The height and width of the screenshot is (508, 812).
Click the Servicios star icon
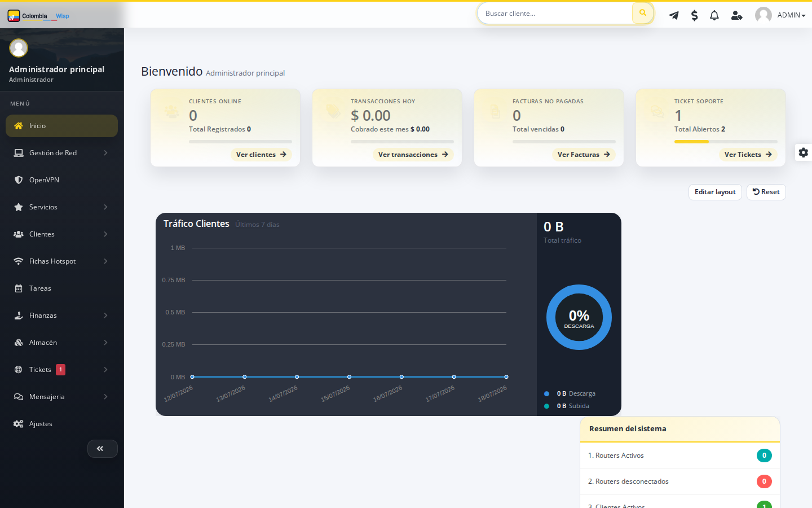pyautogui.click(x=19, y=207)
